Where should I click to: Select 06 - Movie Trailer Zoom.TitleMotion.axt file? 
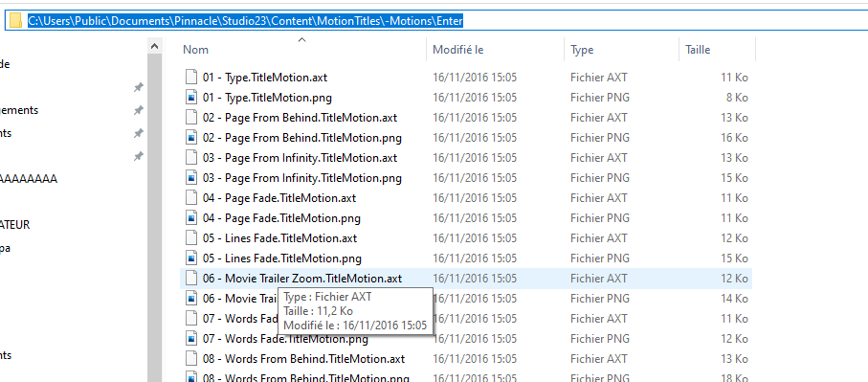coord(302,279)
